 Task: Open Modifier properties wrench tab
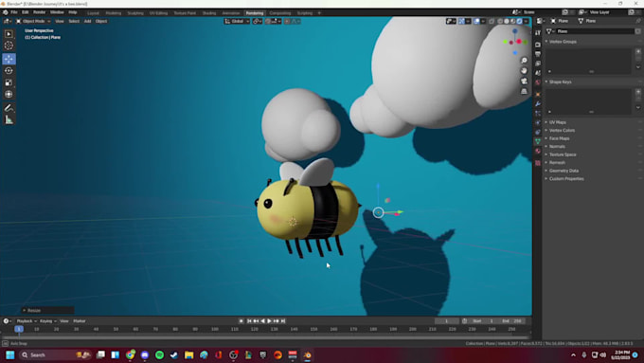[538, 103]
